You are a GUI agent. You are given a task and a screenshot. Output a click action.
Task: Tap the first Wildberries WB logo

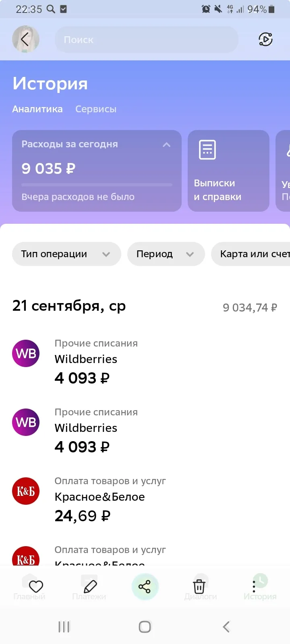click(x=26, y=353)
